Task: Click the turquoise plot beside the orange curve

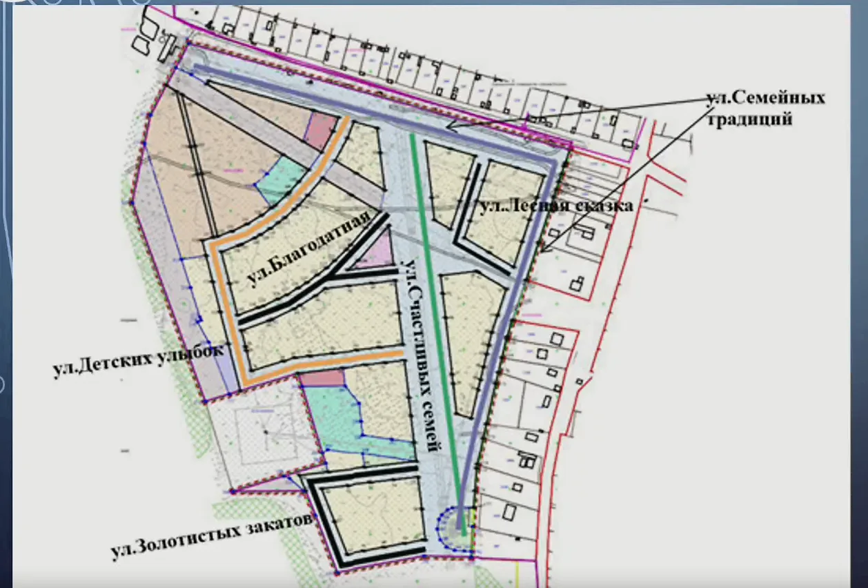Action: pos(281,177)
